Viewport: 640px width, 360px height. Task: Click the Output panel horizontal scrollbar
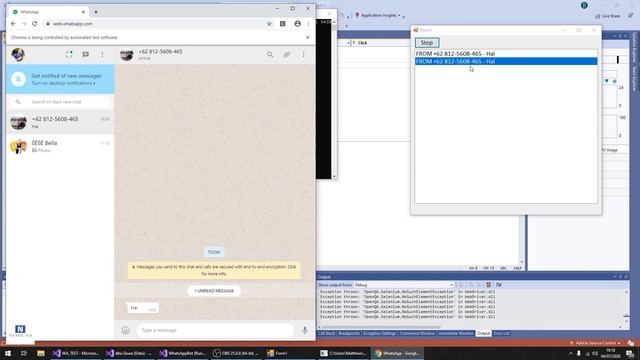coord(382,327)
